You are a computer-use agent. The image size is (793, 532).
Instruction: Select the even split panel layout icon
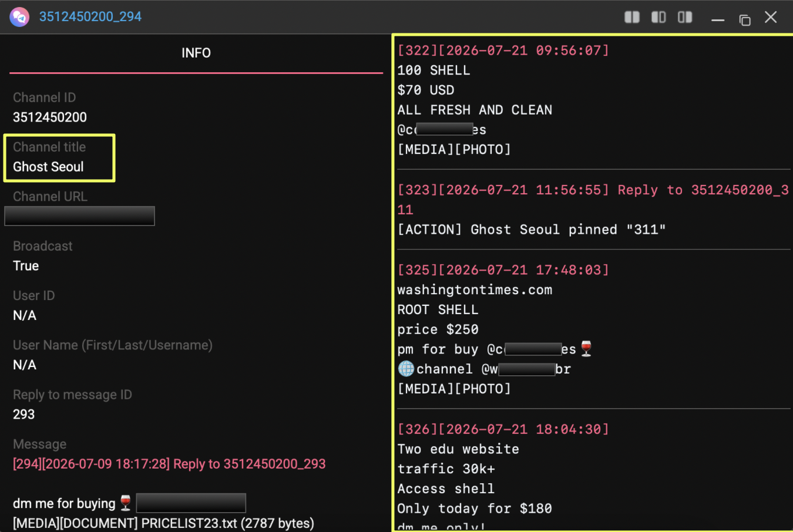tap(632, 17)
